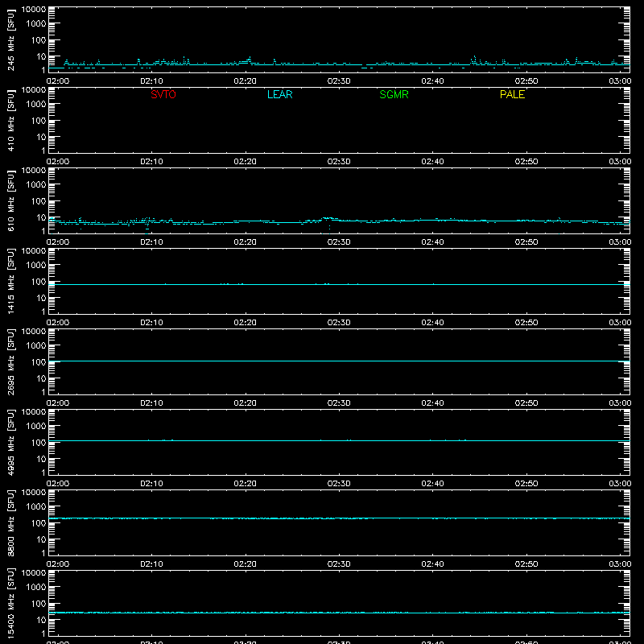Screen dimensions: 644x644
Task: Select the 1415 MHz [SFU] axis label
Action: 10,281
